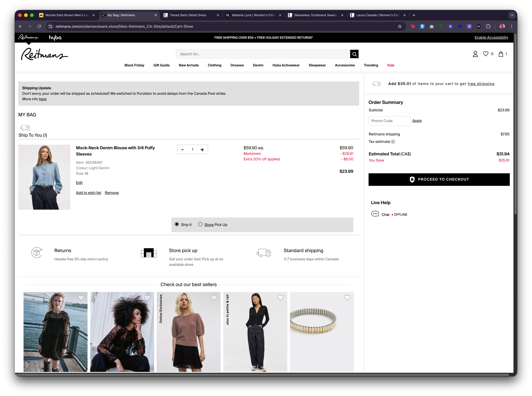The height and width of the screenshot is (396, 532).
Task: Select the Ship It radio option
Action: coord(177,224)
